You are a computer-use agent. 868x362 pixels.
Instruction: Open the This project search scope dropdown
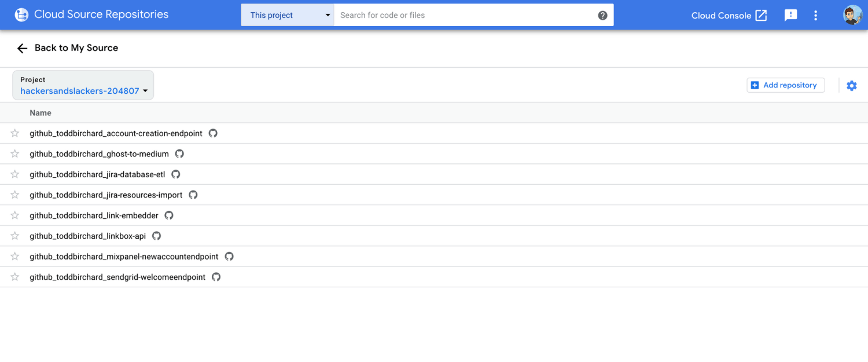point(288,15)
